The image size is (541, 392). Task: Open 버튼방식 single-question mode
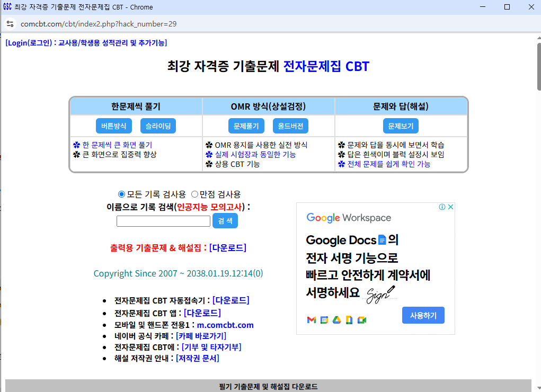(x=114, y=126)
